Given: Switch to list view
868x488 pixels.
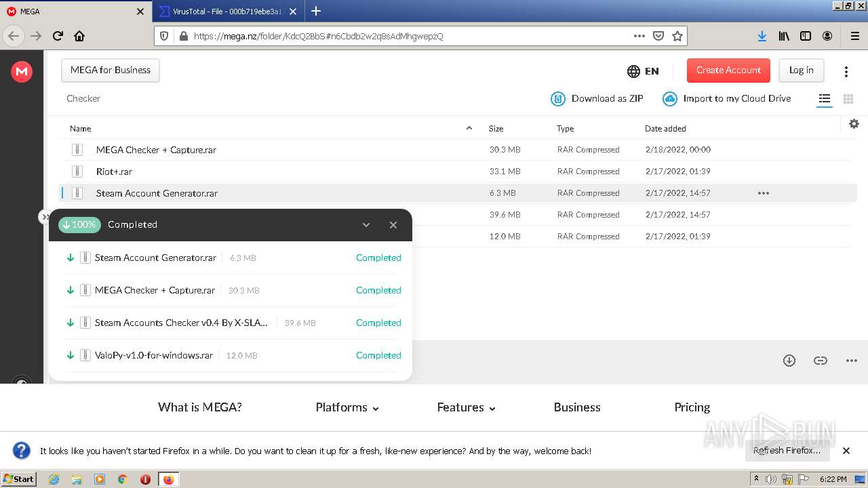Looking at the screenshot, I should tap(825, 99).
